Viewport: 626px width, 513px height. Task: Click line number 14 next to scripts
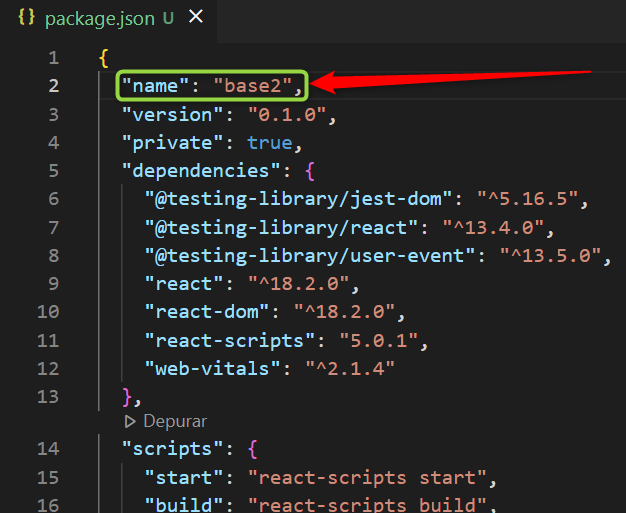click(48, 447)
